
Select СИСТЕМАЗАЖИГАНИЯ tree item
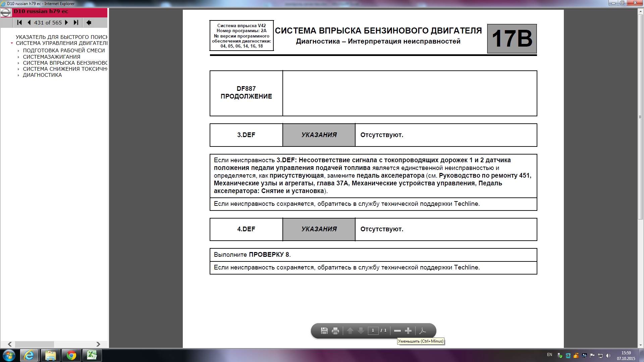[52, 57]
